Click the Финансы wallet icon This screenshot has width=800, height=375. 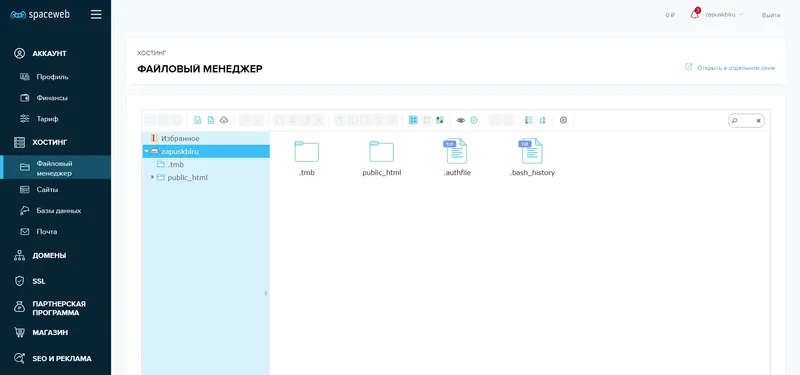click(x=24, y=98)
